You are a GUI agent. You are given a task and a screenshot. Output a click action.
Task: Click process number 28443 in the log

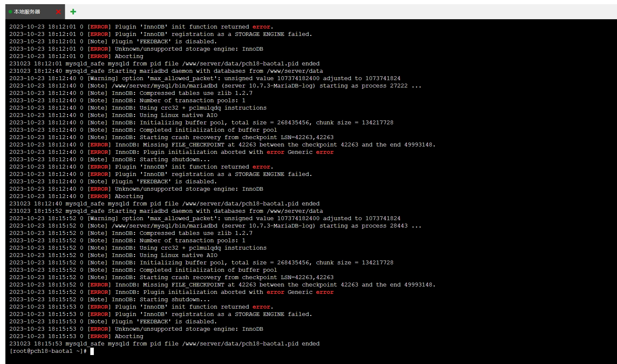[398, 226]
